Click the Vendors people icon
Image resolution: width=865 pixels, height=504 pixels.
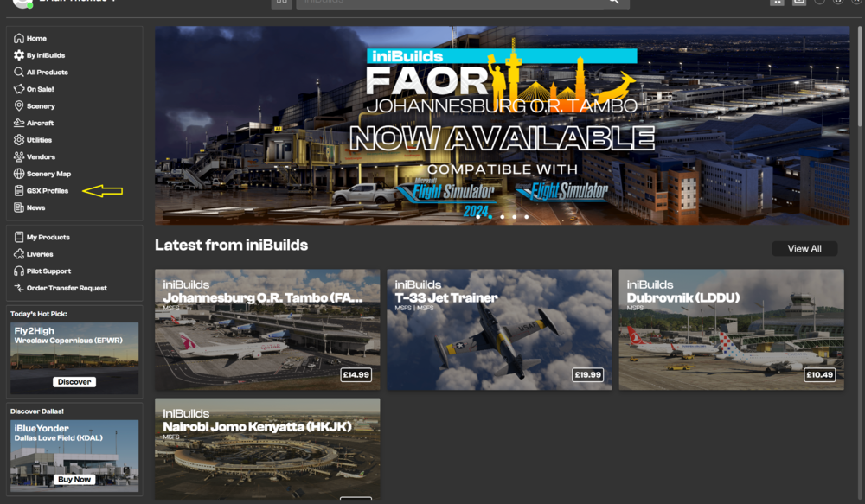point(19,156)
